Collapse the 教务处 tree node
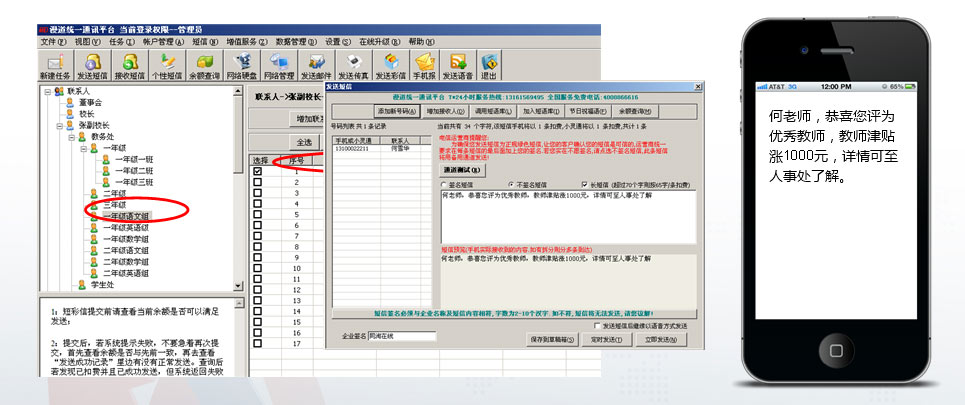 coord(71,135)
